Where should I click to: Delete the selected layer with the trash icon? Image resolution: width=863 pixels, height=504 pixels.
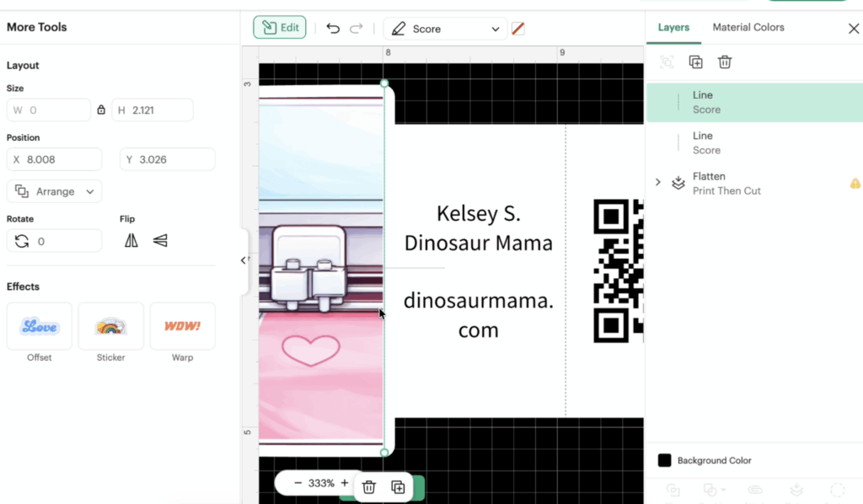(724, 62)
